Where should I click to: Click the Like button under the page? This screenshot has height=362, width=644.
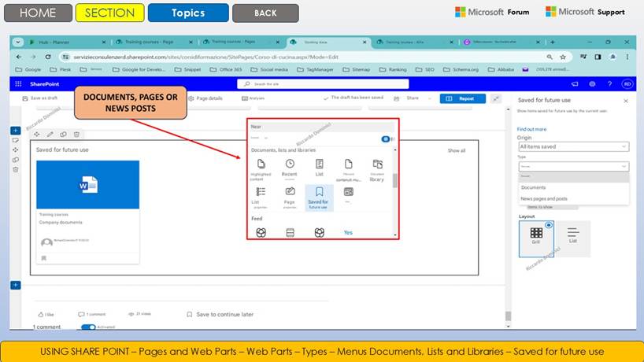[x=46, y=315]
